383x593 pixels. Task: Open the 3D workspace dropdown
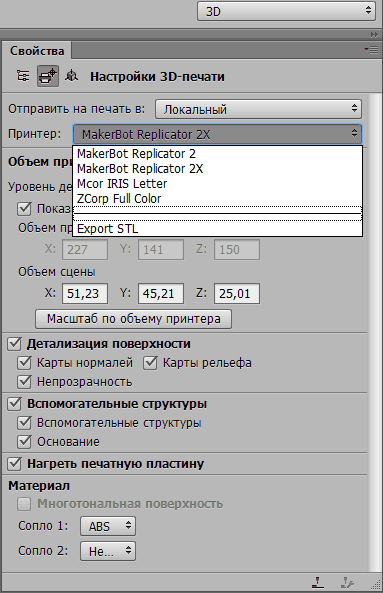click(x=286, y=11)
